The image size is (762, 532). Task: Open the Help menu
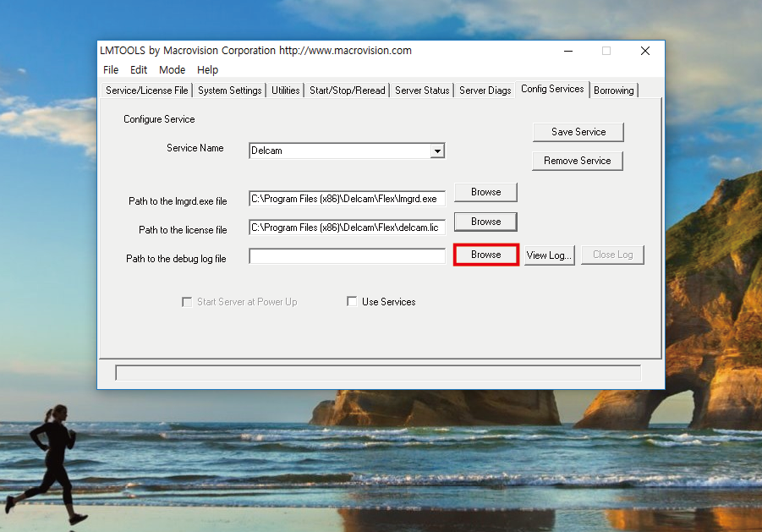click(207, 70)
